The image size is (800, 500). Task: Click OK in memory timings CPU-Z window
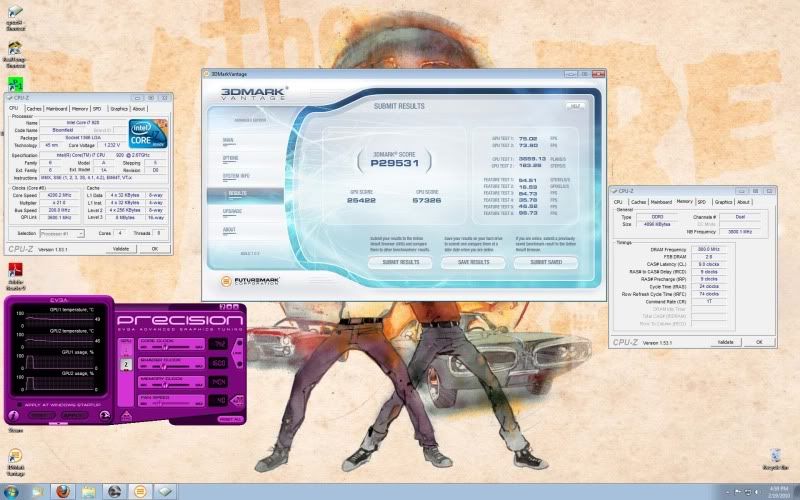point(759,342)
